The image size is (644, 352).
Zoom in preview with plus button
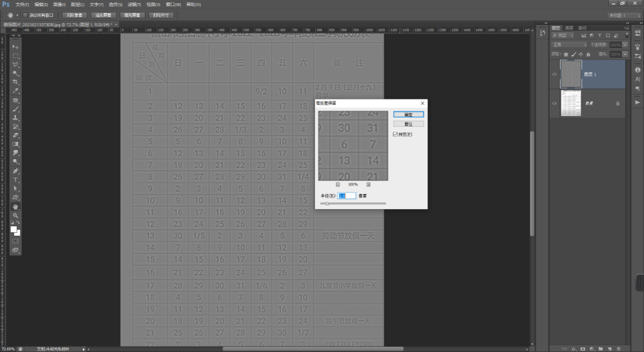pyautogui.click(x=369, y=185)
